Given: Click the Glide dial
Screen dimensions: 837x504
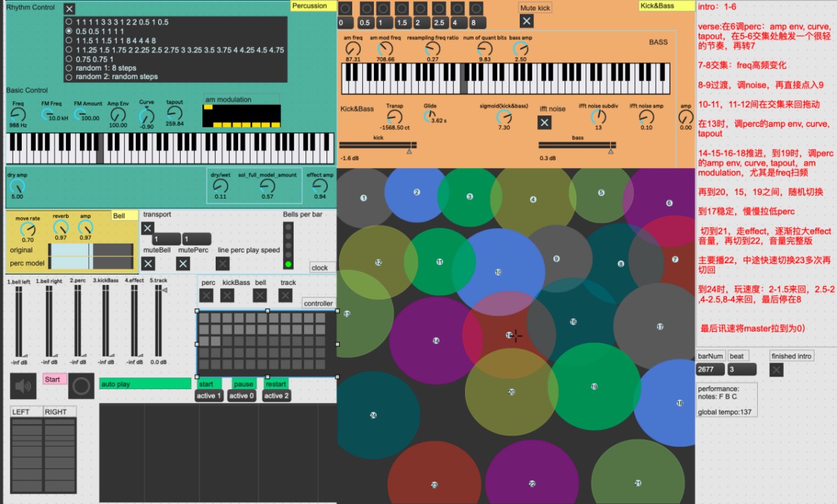Looking at the screenshot, I should pos(430,116).
